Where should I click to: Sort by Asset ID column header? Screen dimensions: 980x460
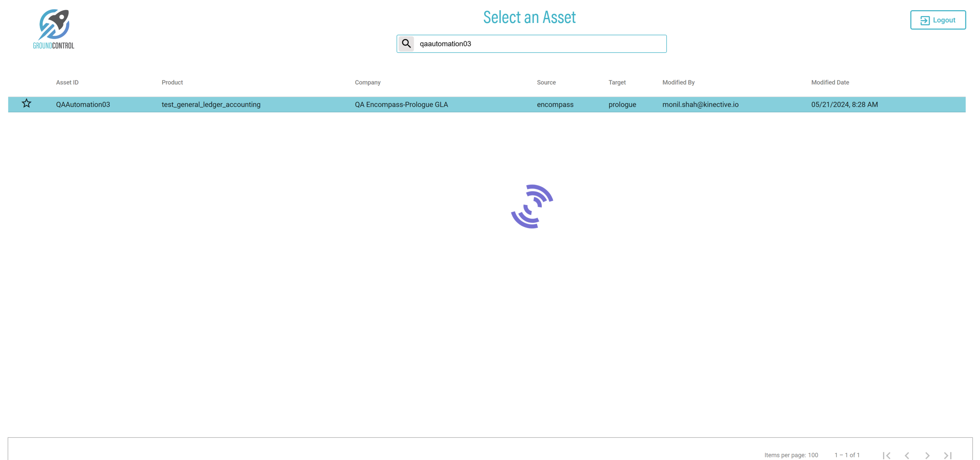[x=67, y=82]
